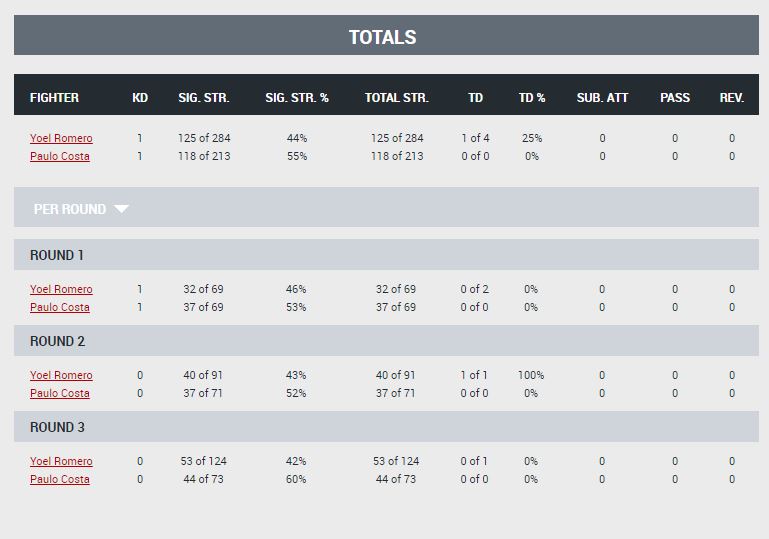Collapse the PER ROUND arrow icon
The image size is (769, 539).
click(x=121, y=209)
